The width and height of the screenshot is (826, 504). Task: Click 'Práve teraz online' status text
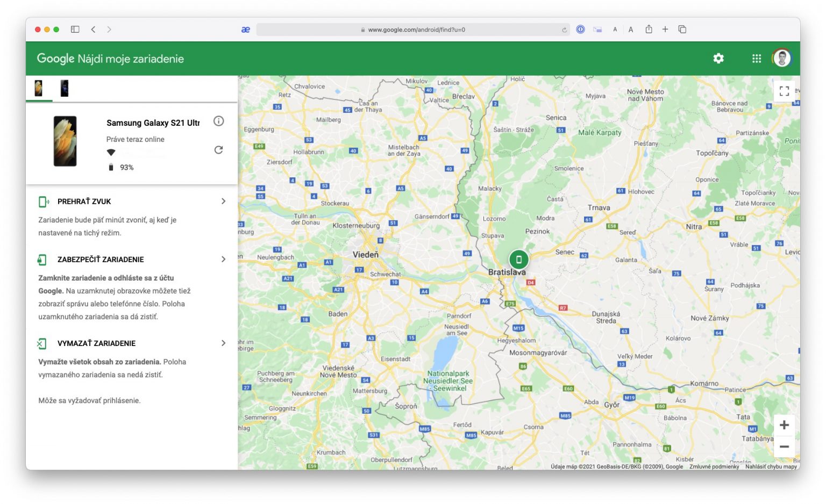[136, 139]
